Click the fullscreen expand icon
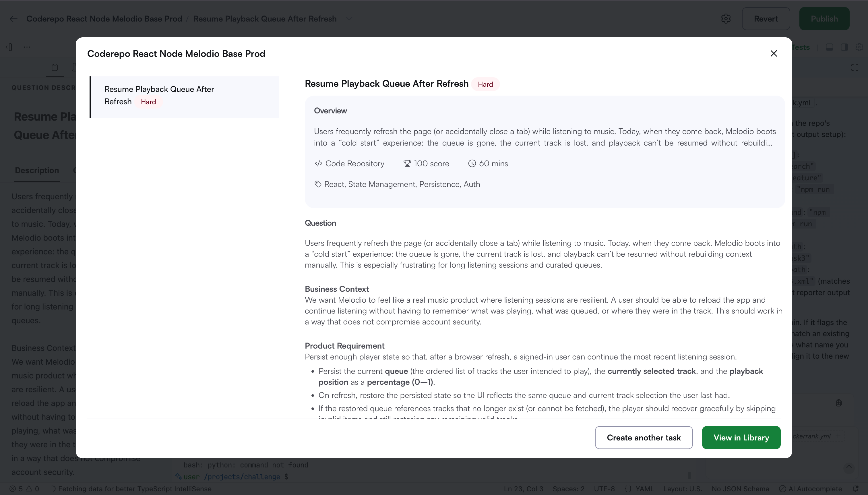 855,68
